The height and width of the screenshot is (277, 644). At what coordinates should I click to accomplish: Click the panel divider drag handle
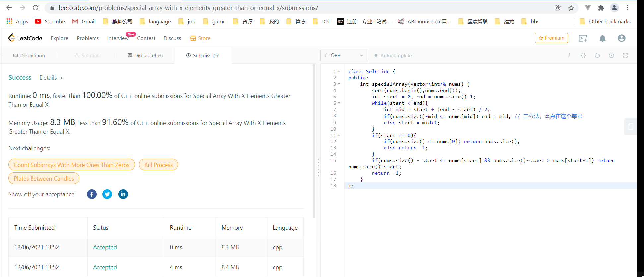[x=318, y=167]
